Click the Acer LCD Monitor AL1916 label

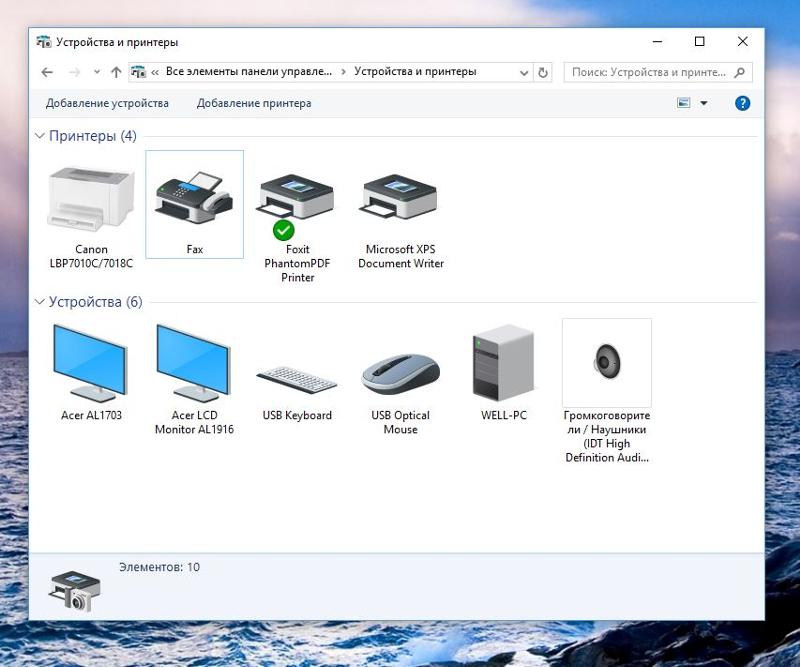pos(194,422)
